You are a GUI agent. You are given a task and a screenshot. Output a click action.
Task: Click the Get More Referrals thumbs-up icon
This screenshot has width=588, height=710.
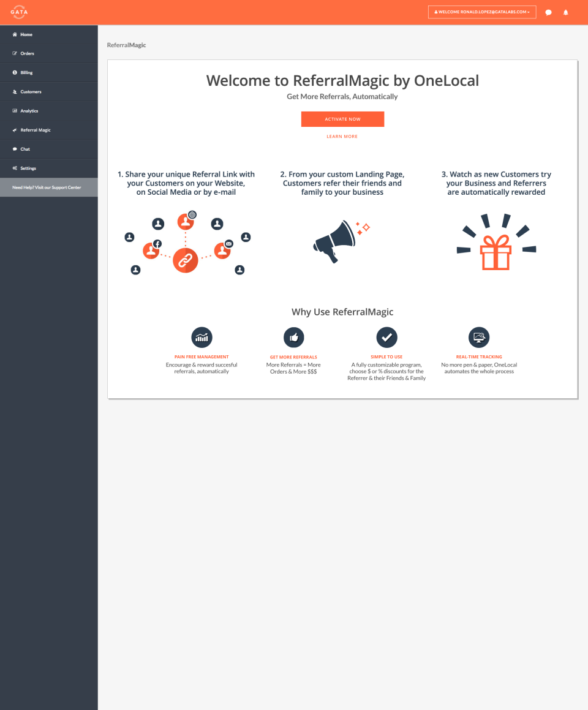293,337
